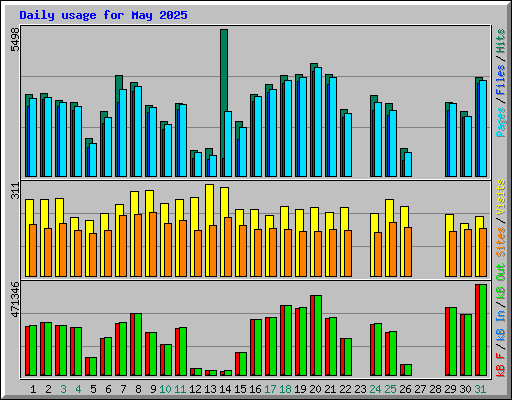Click the 5498 hits axis value

tap(15, 39)
